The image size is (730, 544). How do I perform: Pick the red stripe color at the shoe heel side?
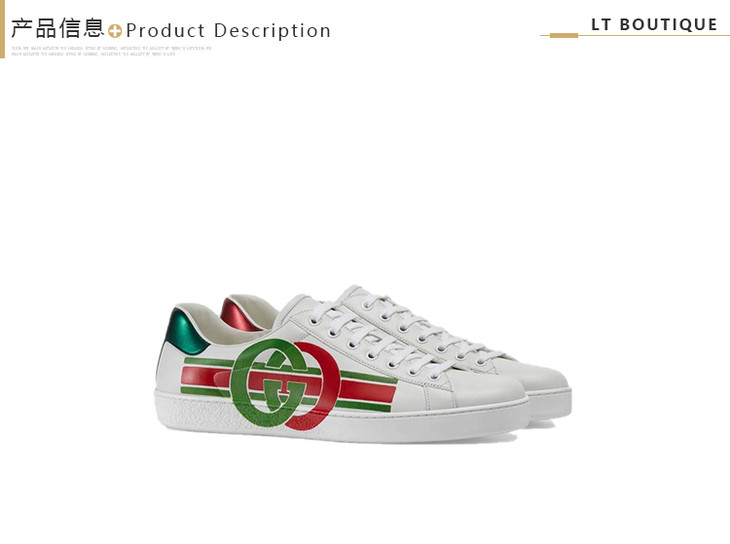tap(205, 376)
